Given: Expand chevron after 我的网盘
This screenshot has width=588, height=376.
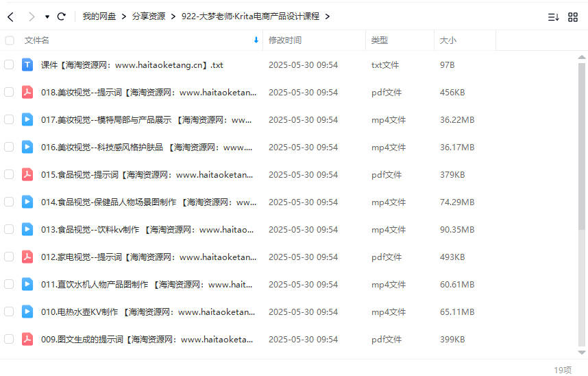Looking at the screenshot, I should tap(124, 16).
